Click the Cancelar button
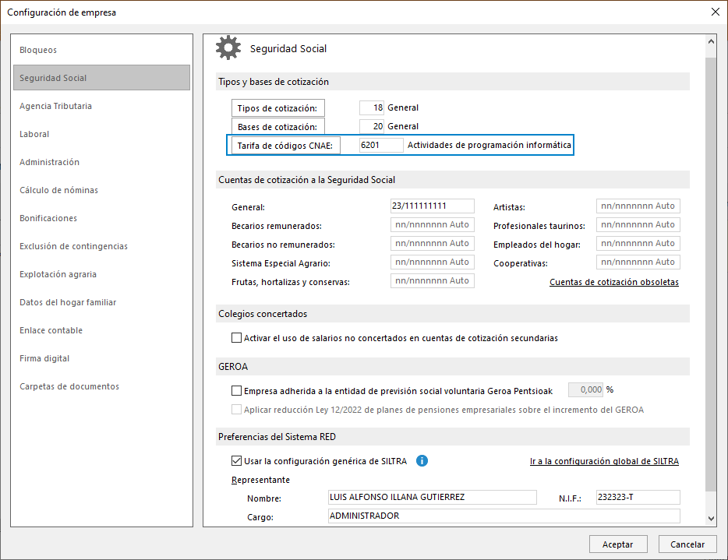The width and height of the screenshot is (728, 560). point(687,544)
